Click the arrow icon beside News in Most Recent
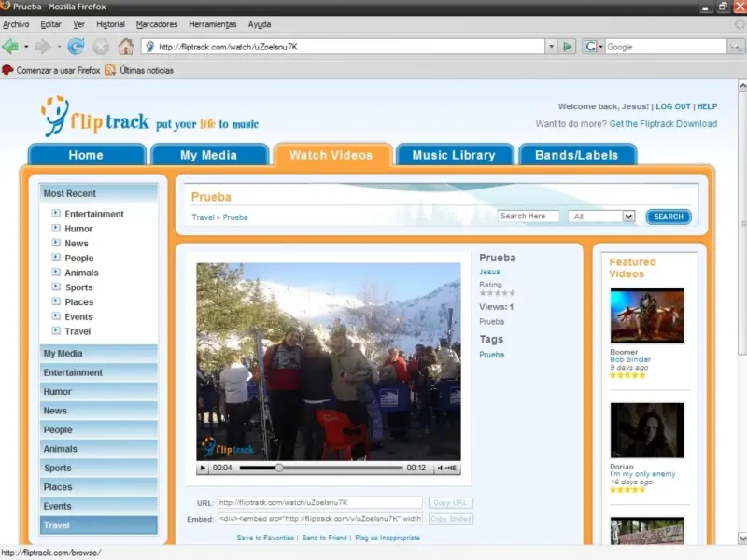Image resolution: width=747 pixels, height=560 pixels. [x=56, y=243]
